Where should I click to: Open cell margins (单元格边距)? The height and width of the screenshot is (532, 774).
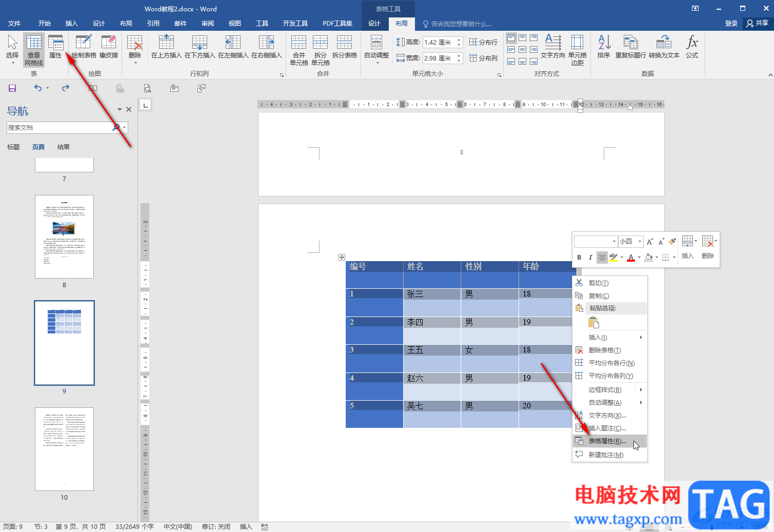(578, 50)
